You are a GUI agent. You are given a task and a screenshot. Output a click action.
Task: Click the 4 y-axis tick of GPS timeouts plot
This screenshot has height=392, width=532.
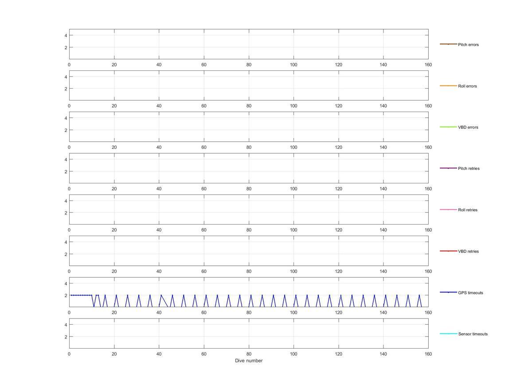[66, 283]
